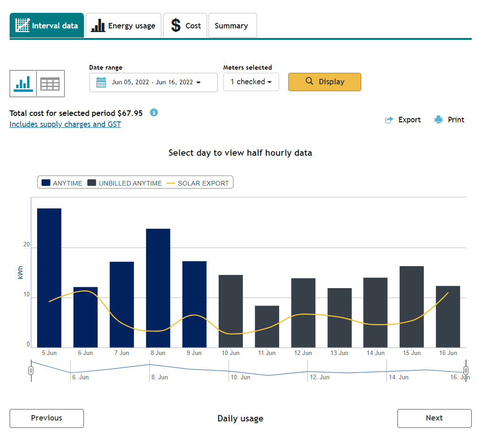The image size is (479, 448).
Task: Select the 13 Jun unbilled bar
Action: (340, 317)
